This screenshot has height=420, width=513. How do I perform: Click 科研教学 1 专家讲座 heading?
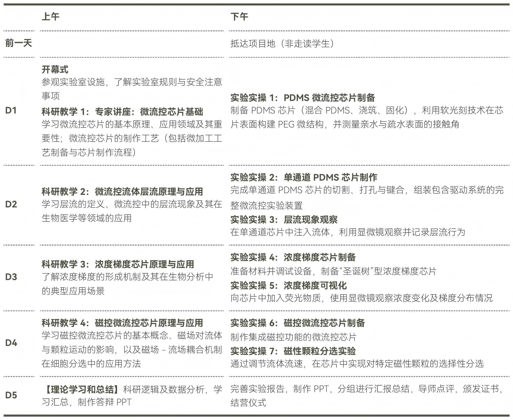click(122, 112)
